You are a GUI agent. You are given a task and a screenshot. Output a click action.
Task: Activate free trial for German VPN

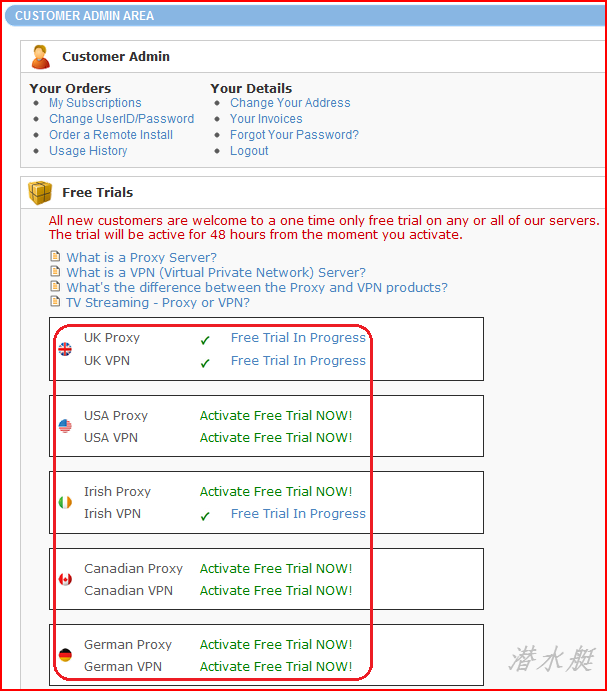coord(276,667)
